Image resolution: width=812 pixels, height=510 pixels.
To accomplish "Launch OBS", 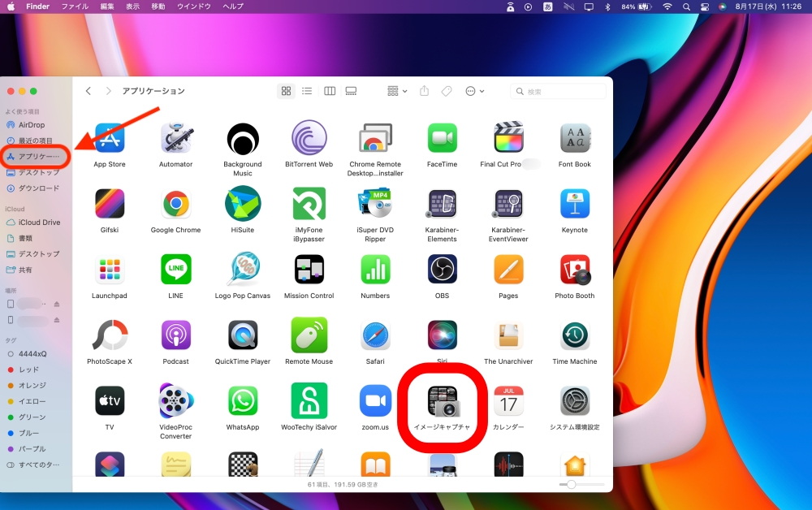I will click(443, 270).
